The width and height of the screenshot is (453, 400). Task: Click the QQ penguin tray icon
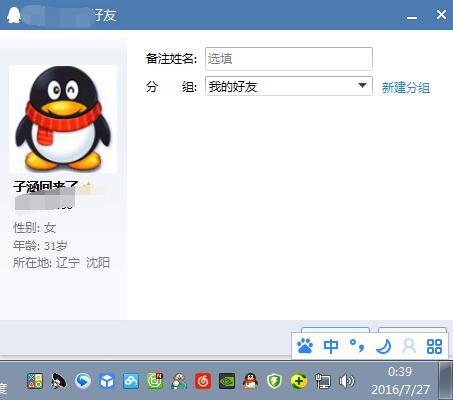[250, 381]
